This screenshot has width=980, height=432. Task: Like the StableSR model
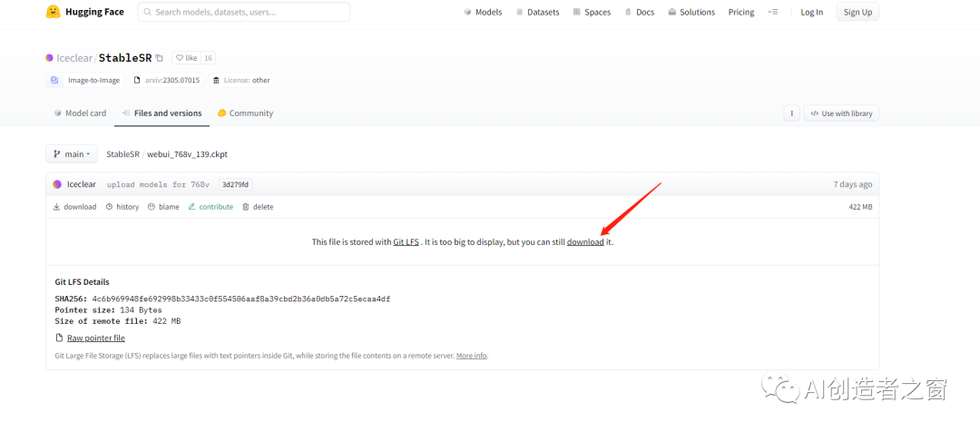click(186, 58)
